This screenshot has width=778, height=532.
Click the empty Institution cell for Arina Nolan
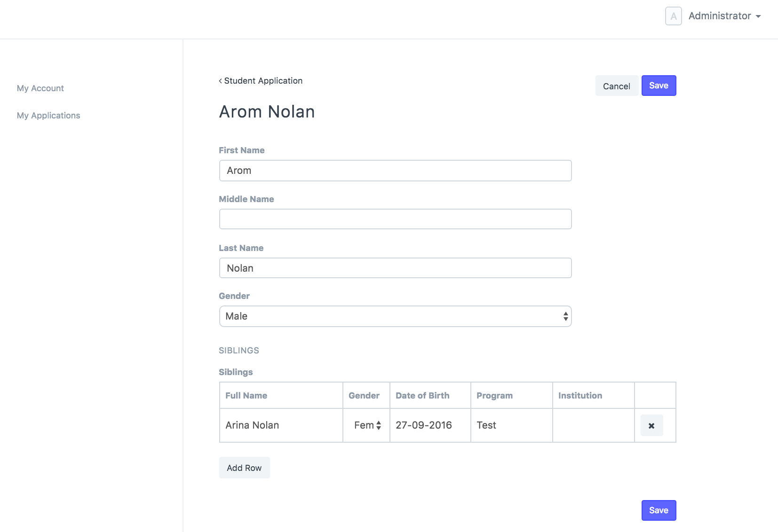click(593, 425)
